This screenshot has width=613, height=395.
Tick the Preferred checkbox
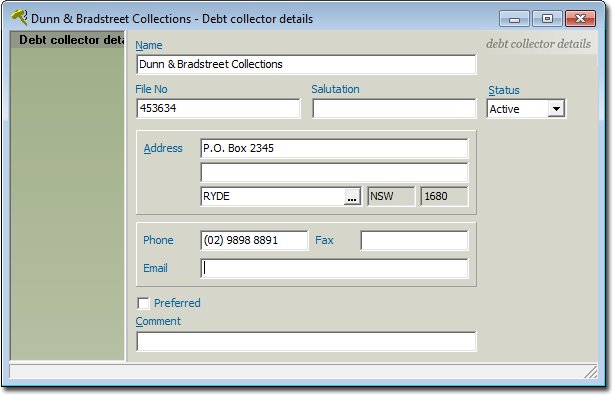pyautogui.click(x=143, y=303)
